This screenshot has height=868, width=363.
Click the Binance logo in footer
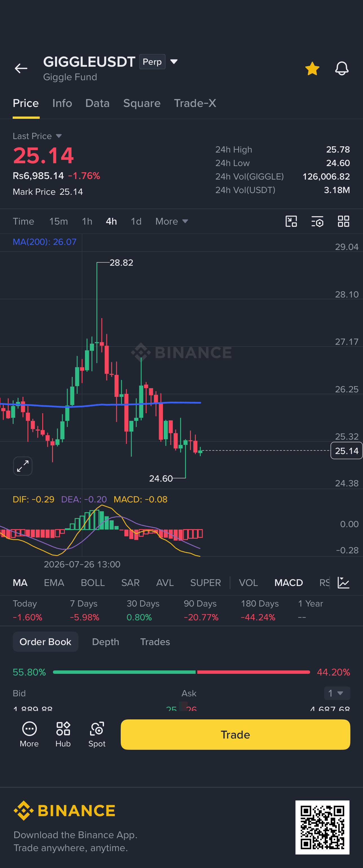tap(64, 810)
